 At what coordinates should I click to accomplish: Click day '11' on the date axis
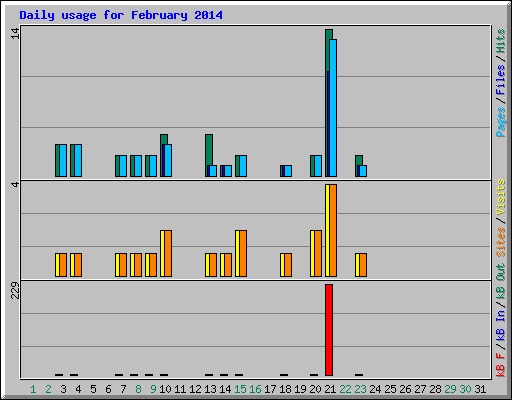pyautogui.click(x=180, y=389)
